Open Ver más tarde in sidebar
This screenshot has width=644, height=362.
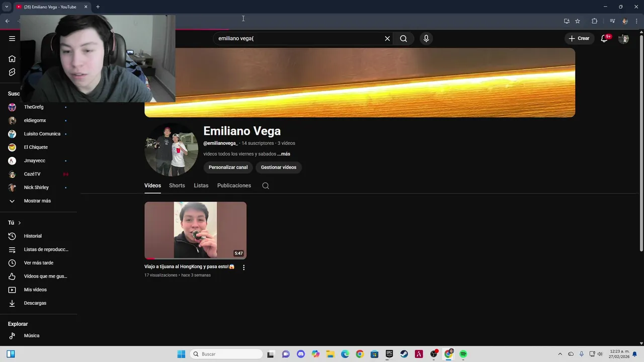pyautogui.click(x=38, y=263)
